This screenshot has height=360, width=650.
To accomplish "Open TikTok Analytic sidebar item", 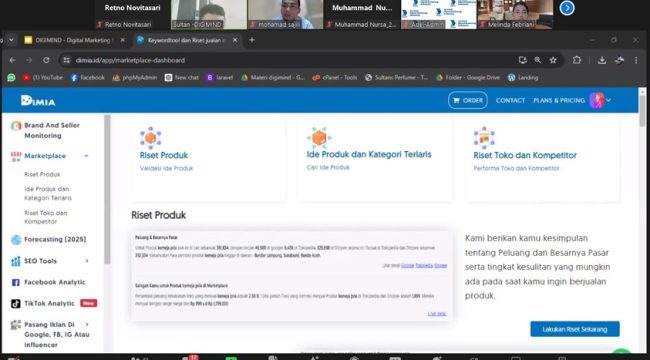I will (49, 303).
